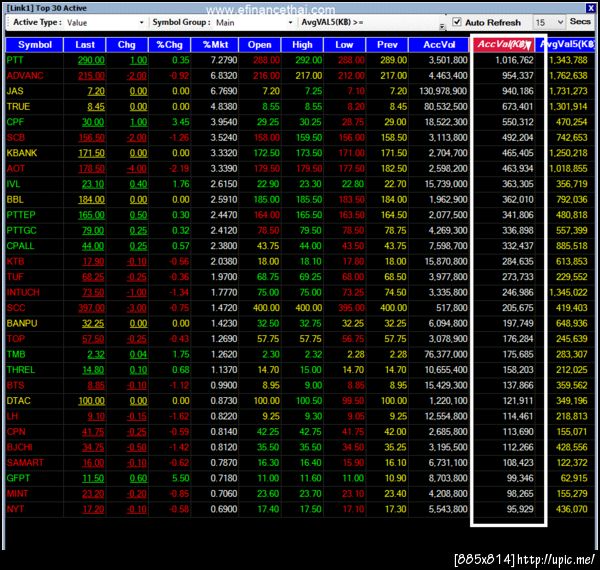Click KBANK %Mkt value 3.3320
Viewport: 600px width, 570px height.
224,153
